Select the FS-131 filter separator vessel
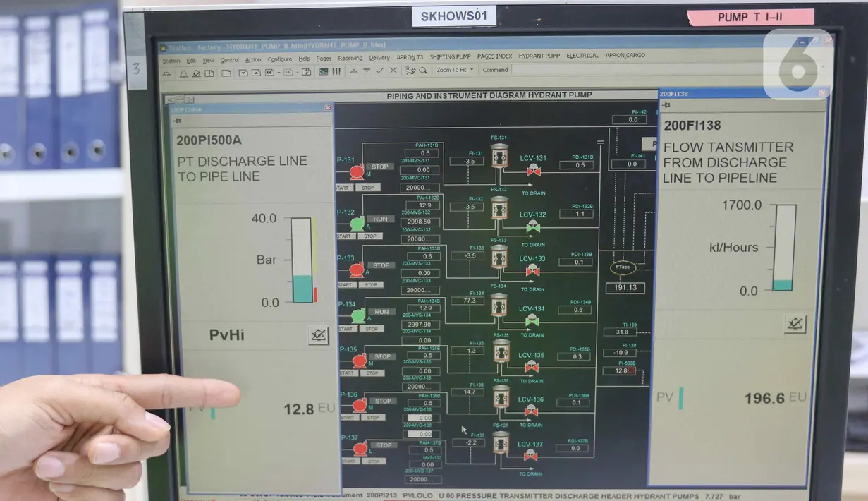The image size is (868, 501). tap(499, 156)
